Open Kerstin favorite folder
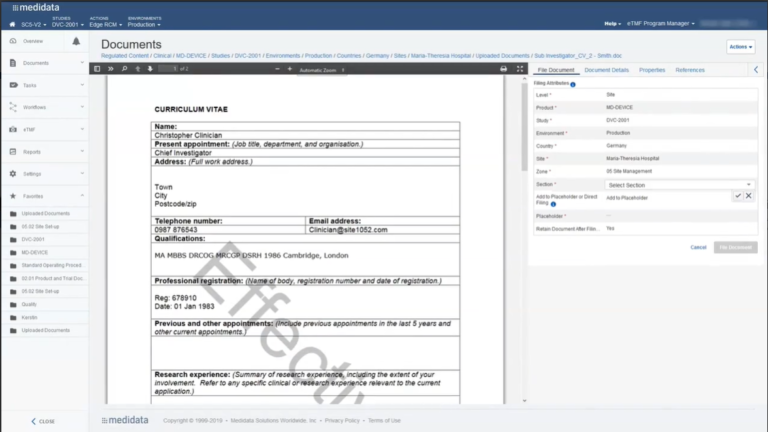Screen dimensions: 768x432 (x=29, y=318)
